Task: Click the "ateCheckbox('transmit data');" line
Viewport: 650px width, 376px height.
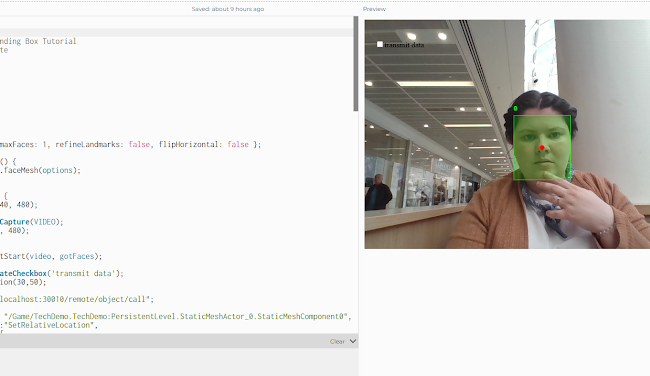Action: point(62,273)
